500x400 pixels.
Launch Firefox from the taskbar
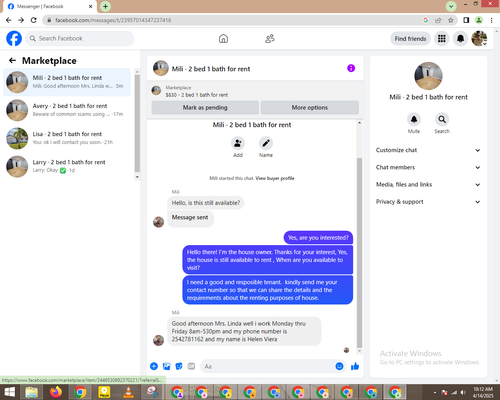click(x=56, y=392)
